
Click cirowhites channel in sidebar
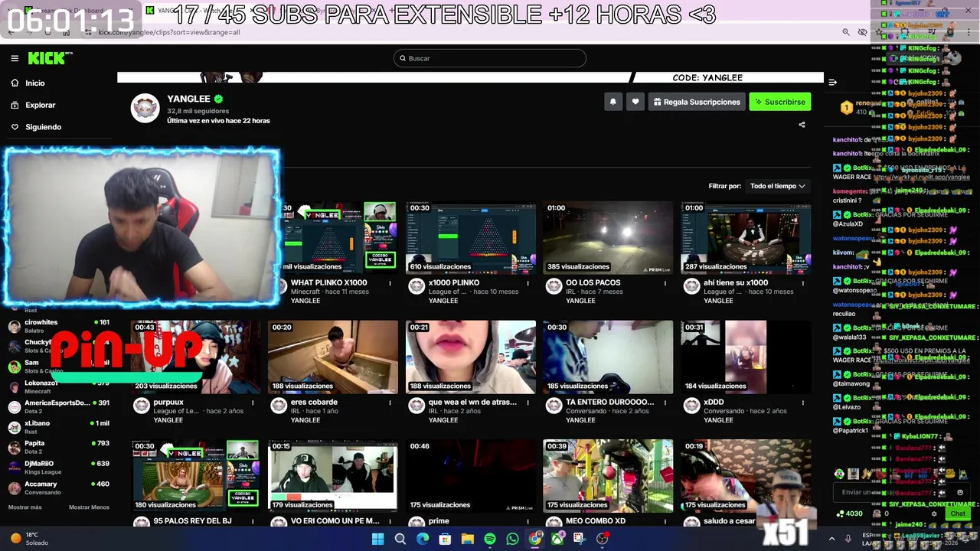click(57, 326)
